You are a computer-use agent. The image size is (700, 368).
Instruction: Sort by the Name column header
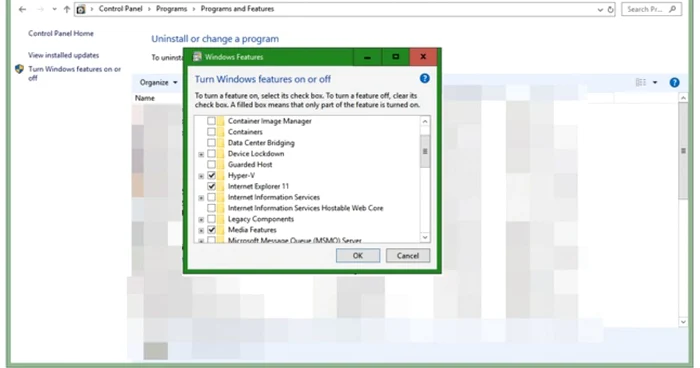point(145,98)
